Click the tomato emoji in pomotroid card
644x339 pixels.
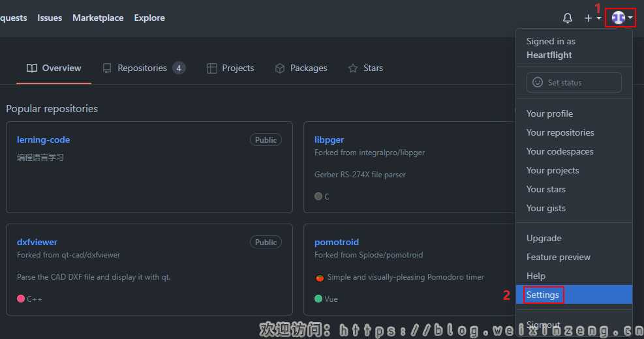320,278
